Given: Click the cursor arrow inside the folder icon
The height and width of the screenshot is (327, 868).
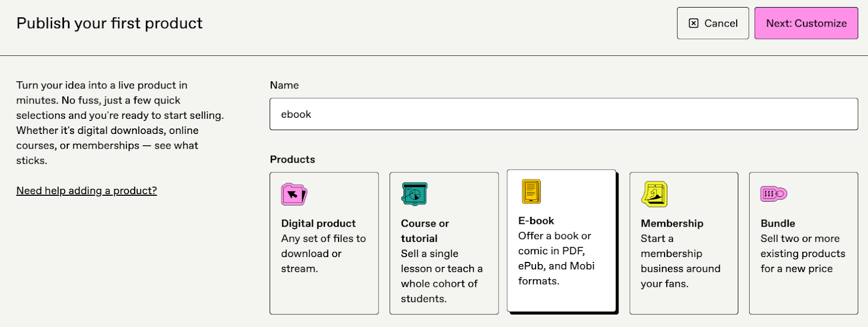Looking at the screenshot, I should coord(292,193).
